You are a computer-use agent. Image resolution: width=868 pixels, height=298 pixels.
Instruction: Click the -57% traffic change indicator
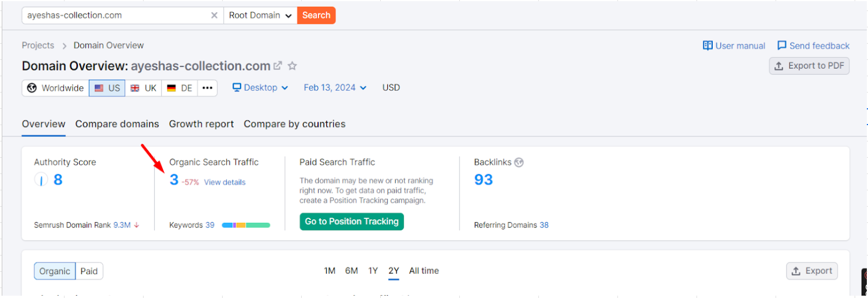(190, 182)
